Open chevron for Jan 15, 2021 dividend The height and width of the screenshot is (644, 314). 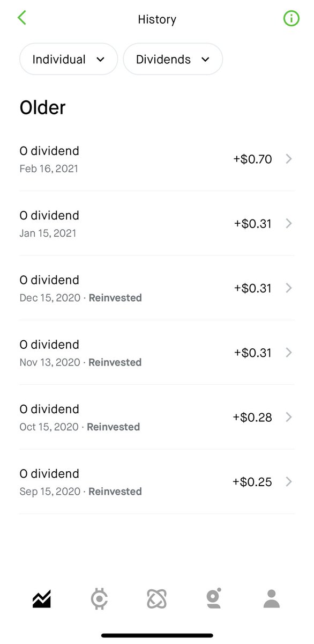[x=289, y=223]
